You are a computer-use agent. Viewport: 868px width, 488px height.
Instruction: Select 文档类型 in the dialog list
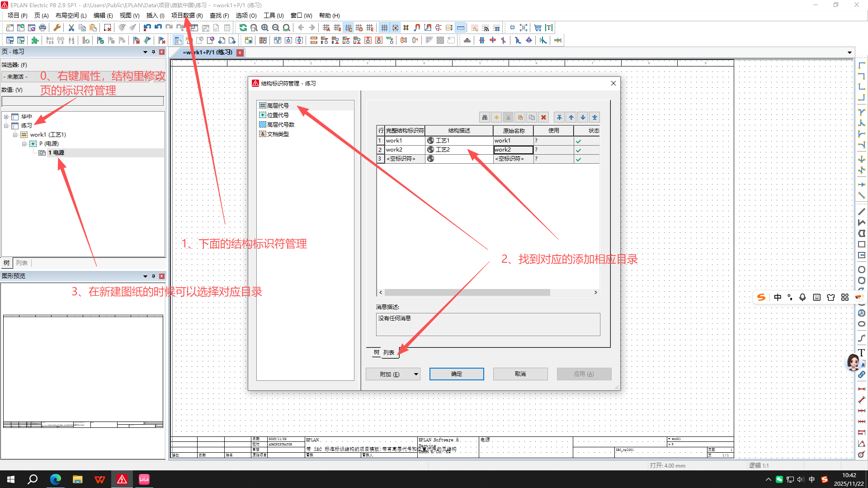(278, 134)
